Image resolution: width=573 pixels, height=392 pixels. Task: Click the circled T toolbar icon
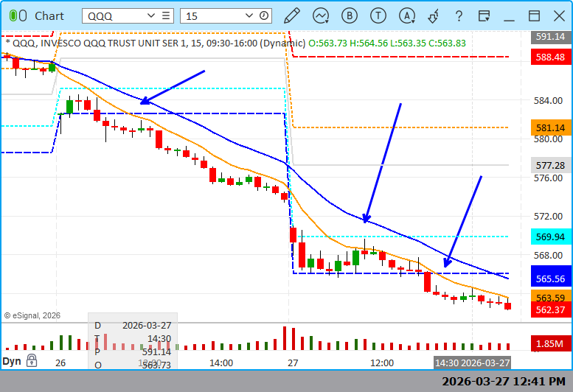coord(378,16)
